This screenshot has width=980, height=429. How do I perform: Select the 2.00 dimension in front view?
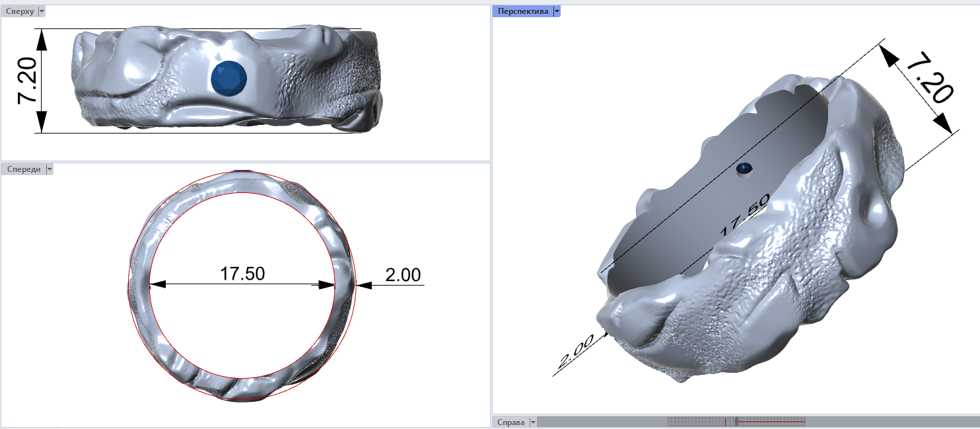(403, 275)
